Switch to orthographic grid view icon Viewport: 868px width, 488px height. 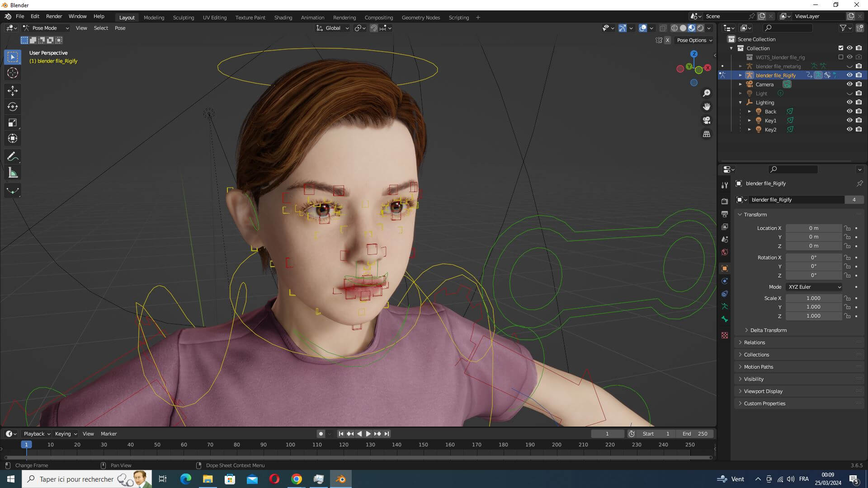pos(706,134)
